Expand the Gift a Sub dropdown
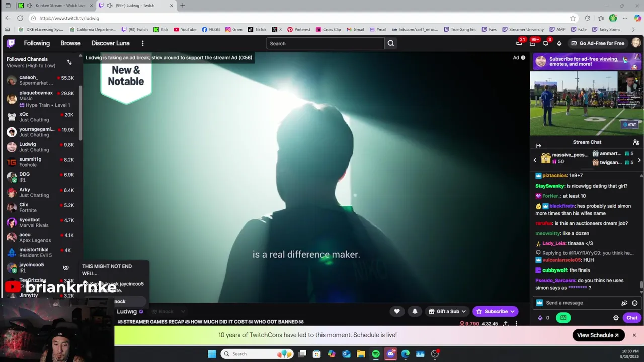This screenshot has height=362, width=644. click(x=463, y=311)
